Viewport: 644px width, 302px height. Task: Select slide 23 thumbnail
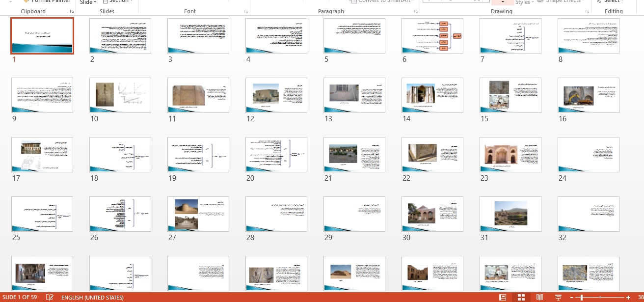[x=510, y=155]
